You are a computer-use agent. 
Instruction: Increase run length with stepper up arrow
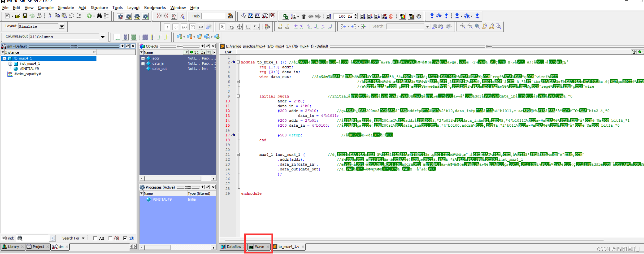[x=355, y=15]
